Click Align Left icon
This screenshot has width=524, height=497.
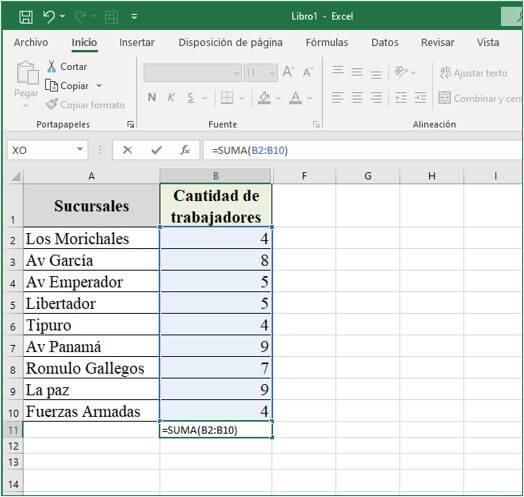pos(338,98)
